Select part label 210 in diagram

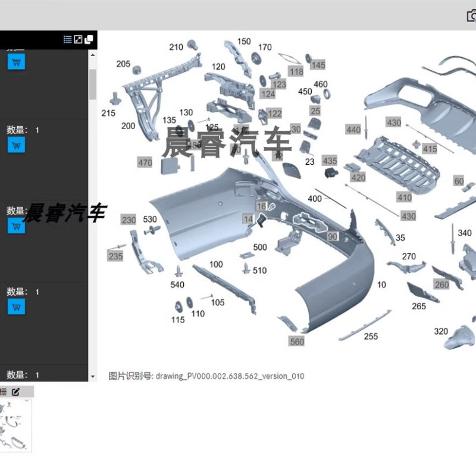176,47
